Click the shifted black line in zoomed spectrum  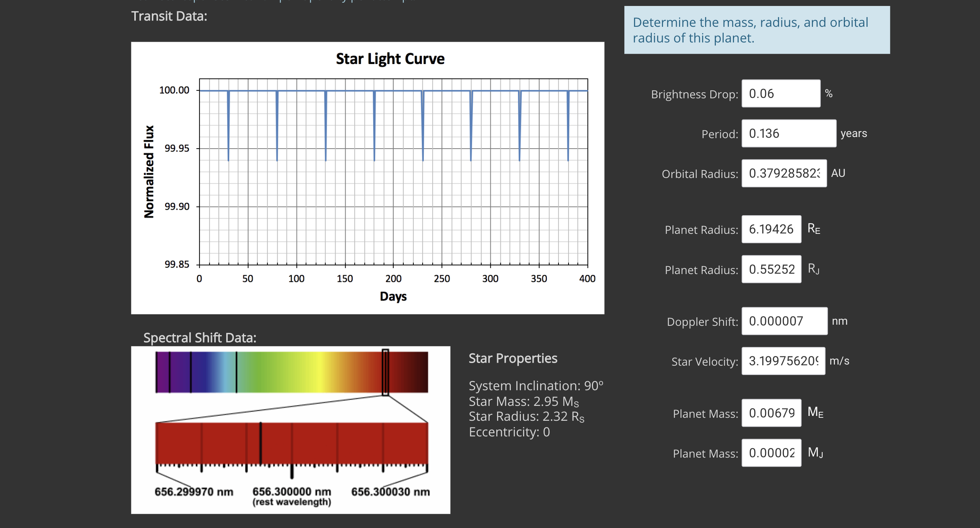(x=260, y=443)
